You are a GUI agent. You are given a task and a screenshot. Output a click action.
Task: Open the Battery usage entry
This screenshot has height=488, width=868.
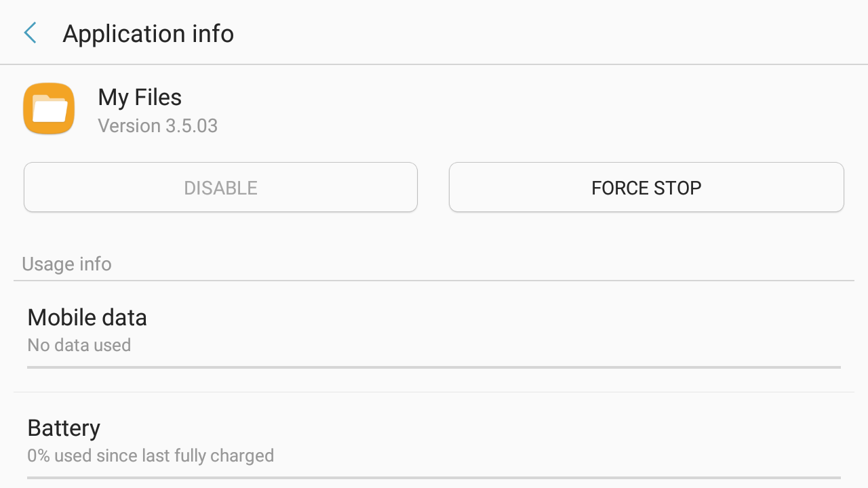click(434, 441)
